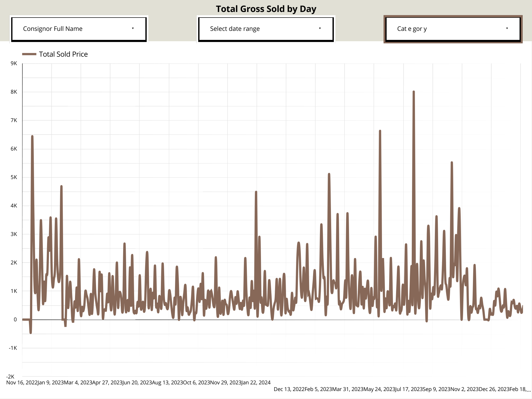Open the Category filter dropdown
The width and height of the screenshot is (532, 399).
(453, 29)
